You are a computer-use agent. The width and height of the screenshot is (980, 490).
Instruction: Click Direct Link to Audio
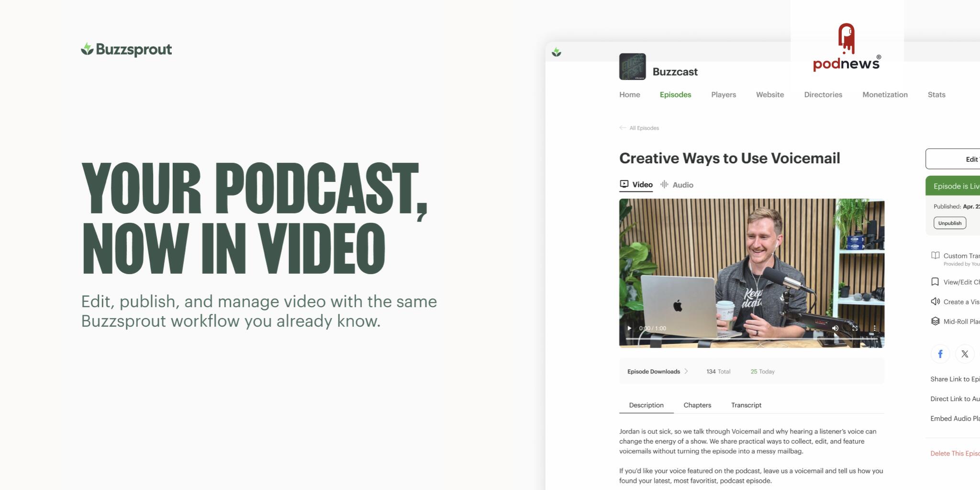955,399
